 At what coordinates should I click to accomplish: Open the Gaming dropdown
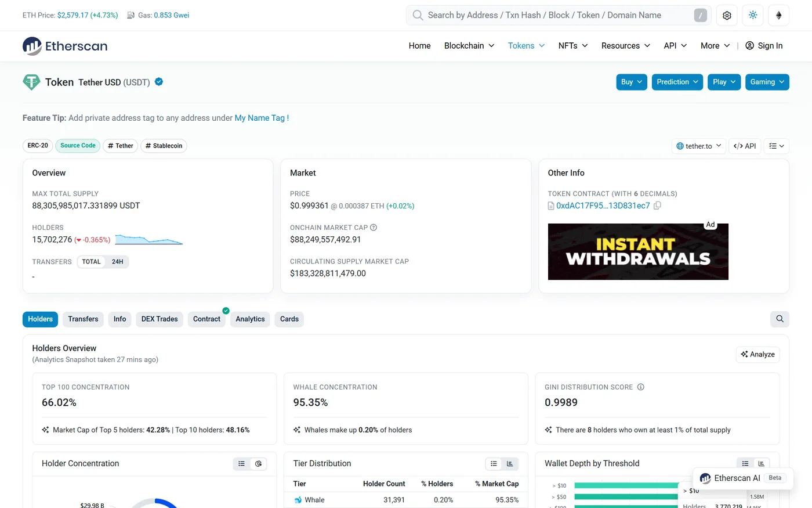pyautogui.click(x=767, y=82)
